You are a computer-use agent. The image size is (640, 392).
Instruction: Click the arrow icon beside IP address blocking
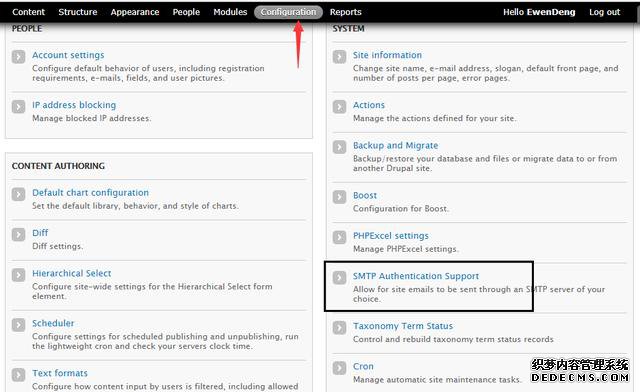point(18,107)
